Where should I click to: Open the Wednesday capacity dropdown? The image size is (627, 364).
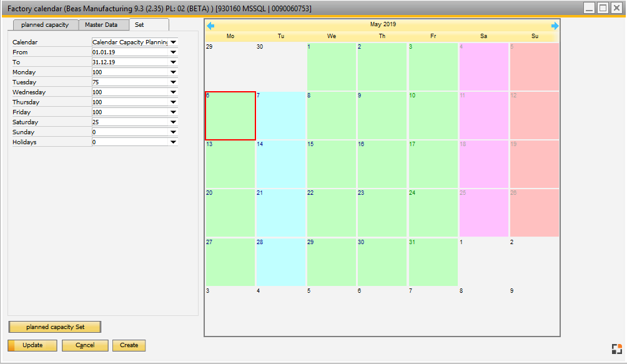[x=174, y=92]
